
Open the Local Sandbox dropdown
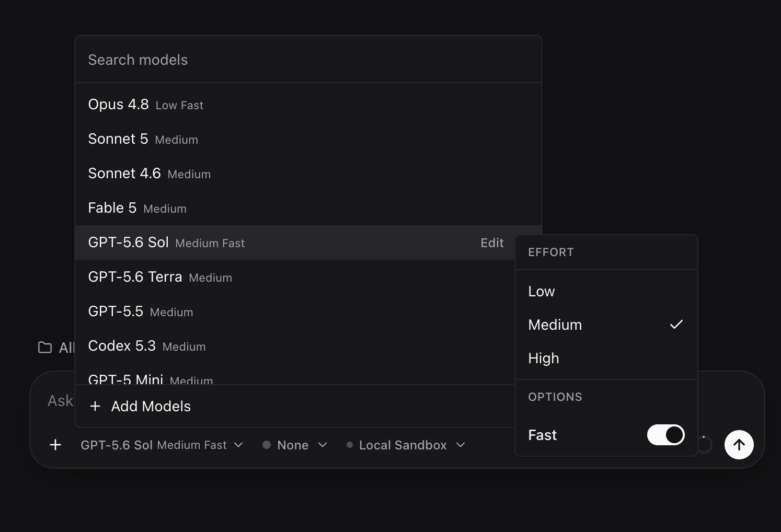[405, 445]
